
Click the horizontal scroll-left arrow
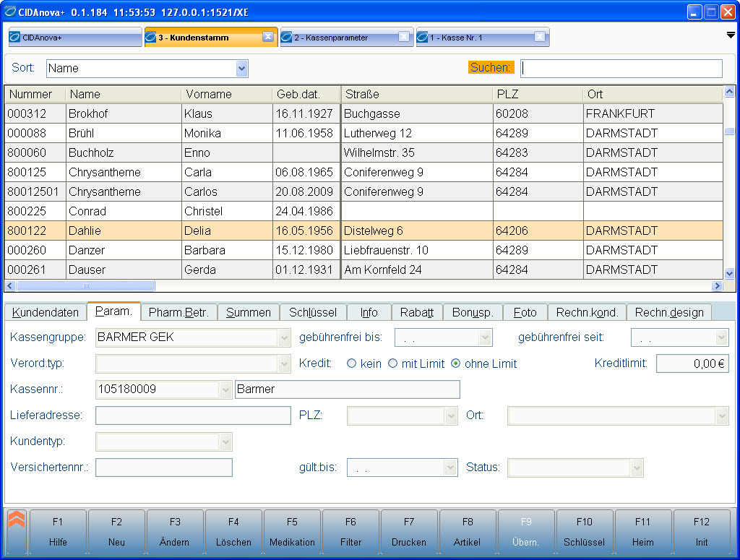click(10, 285)
